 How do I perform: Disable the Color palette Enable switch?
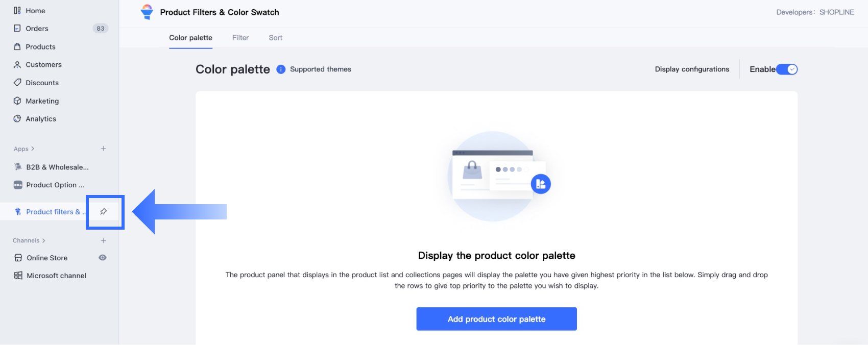(x=787, y=69)
